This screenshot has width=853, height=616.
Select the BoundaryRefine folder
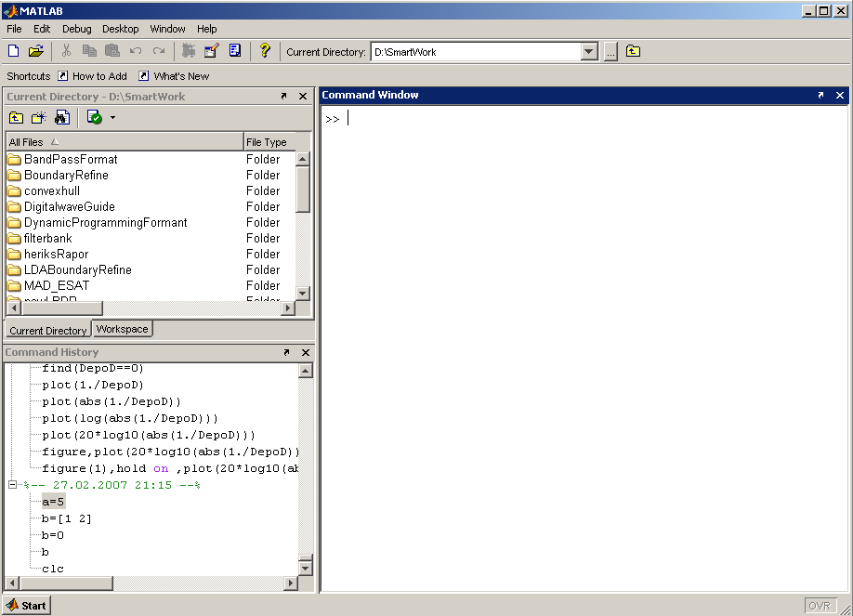[66, 176]
